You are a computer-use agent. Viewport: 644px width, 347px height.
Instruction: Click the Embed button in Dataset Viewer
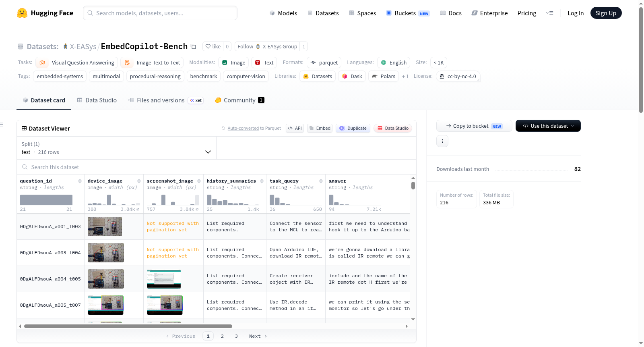tap(320, 128)
